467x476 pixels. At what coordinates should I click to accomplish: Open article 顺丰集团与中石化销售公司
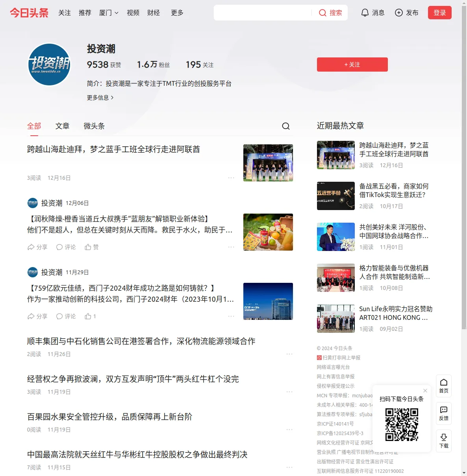pyautogui.click(x=141, y=341)
